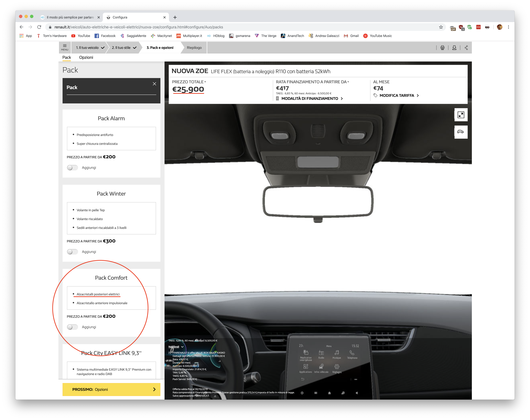Click 'Super chiusura centralizzata' list item
Viewport: 530px width, 420px height.
coord(97,144)
